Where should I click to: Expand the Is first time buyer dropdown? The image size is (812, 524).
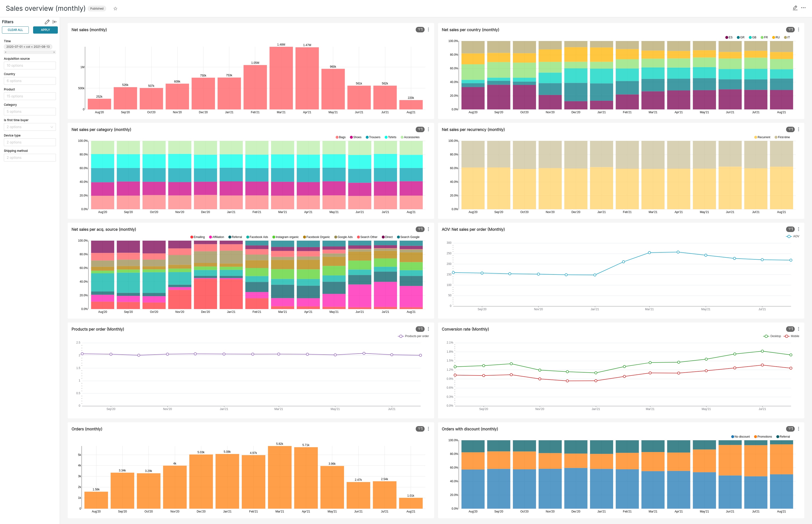[x=30, y=127]
